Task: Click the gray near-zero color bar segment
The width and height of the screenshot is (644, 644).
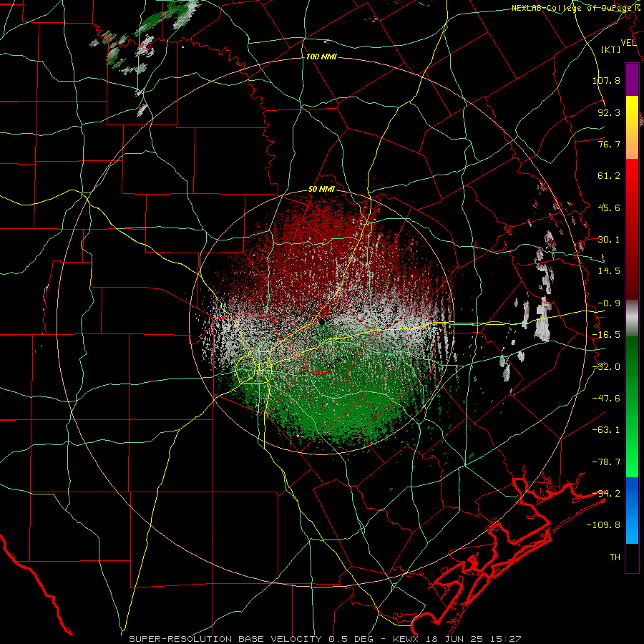Action: coord(632,318)
